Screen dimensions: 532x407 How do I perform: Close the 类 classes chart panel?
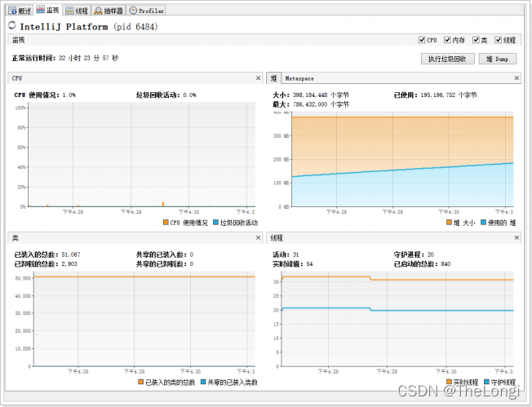click(x=258, y=237)
